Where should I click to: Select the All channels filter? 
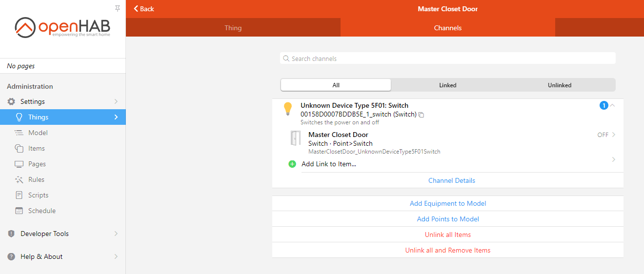(336, 85)
